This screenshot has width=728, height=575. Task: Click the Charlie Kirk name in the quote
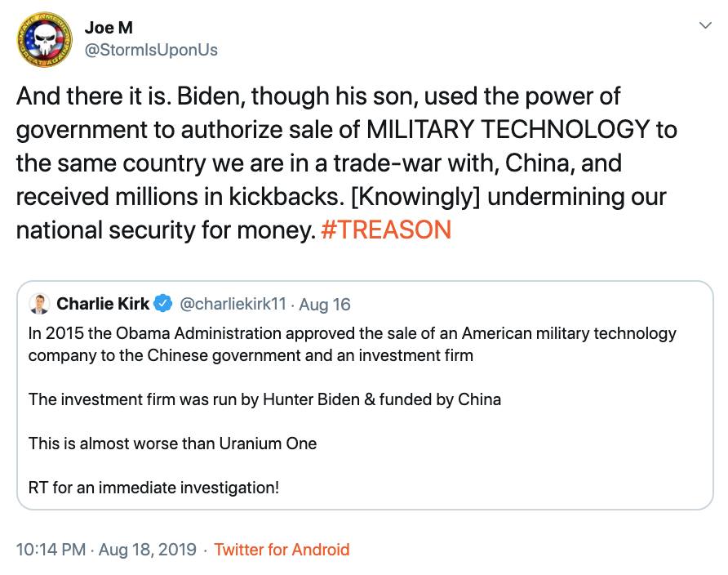pyautogui.click(x=103, y=305)
